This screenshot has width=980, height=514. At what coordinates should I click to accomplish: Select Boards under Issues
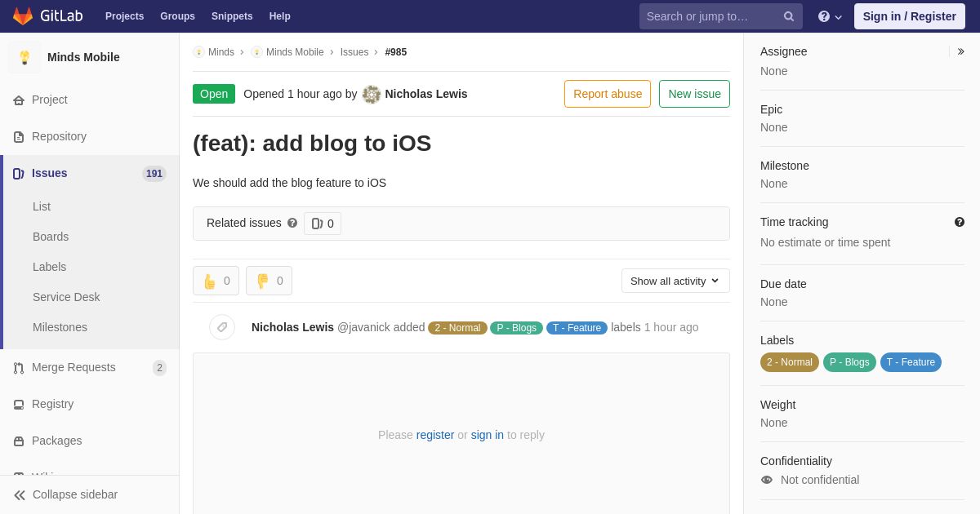tap(51, 237)
